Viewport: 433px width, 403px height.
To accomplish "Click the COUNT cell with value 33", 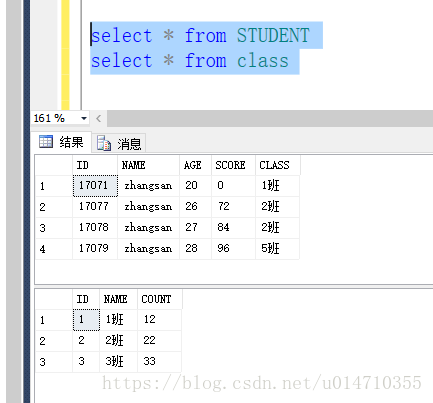I will tap(159, 362).
